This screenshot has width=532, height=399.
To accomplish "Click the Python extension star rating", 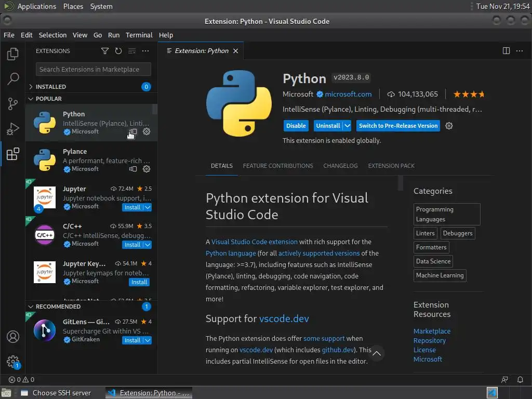I will tap(469, 95).
